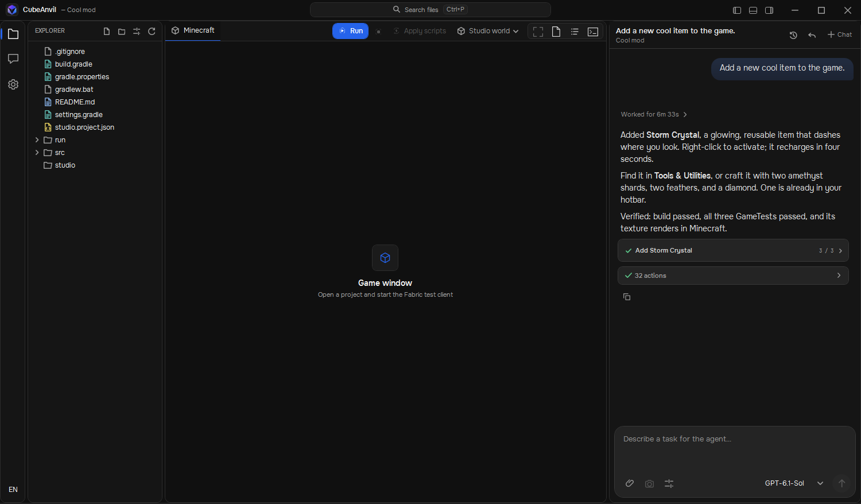This screenshot has width=861, height=504.
Task: Select the Minecraft tab
Action: tap(193, 30)
